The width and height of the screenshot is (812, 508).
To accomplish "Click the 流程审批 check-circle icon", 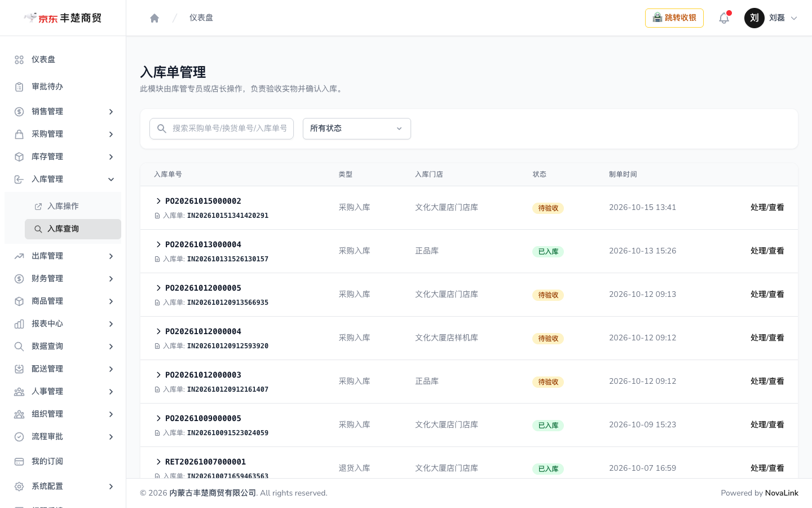I will point(19,437).
